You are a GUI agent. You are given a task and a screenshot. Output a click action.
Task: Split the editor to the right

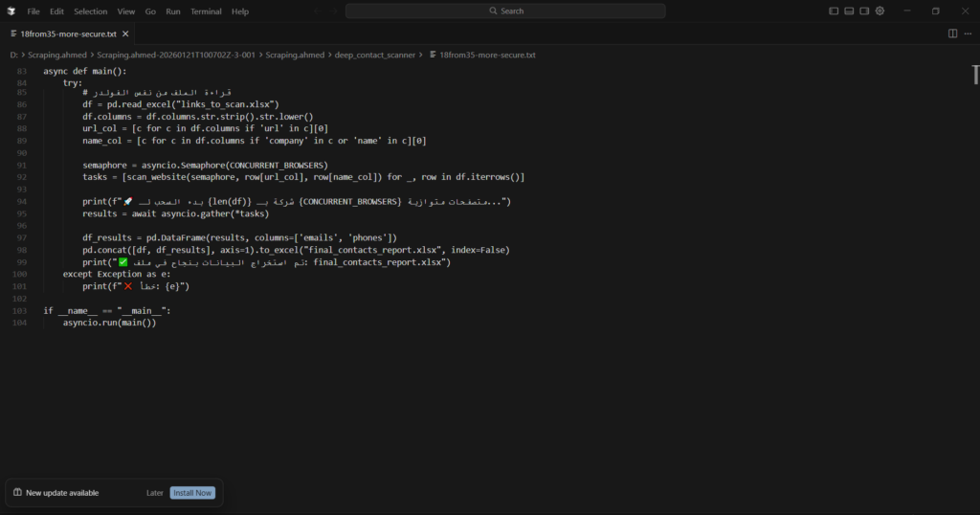[x=952, y=34]
